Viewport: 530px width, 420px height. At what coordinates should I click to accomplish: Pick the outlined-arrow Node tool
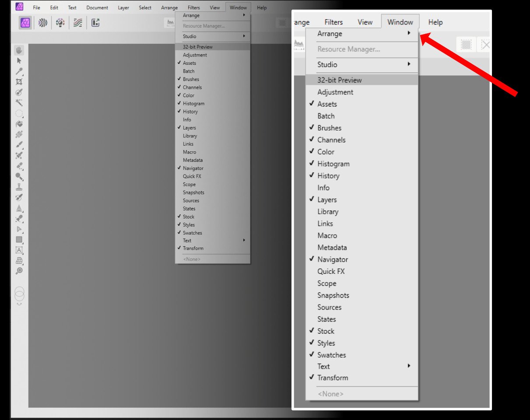[19, 229]
